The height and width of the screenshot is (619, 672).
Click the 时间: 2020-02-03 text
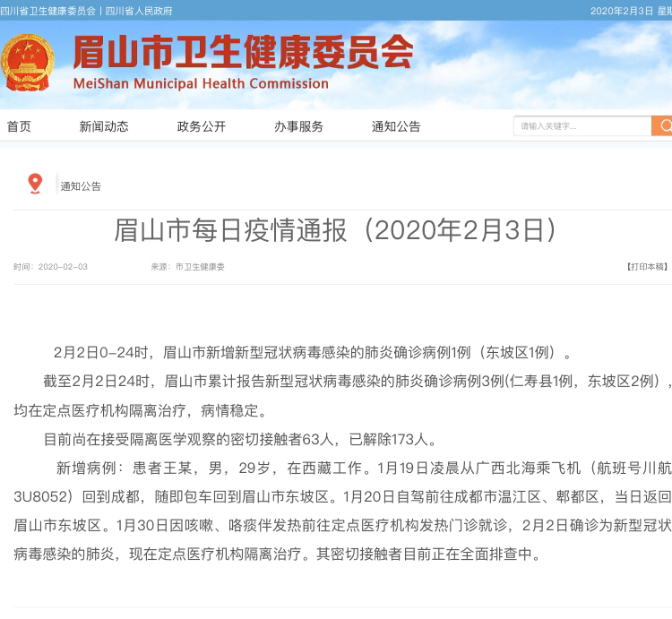[50, 267]
